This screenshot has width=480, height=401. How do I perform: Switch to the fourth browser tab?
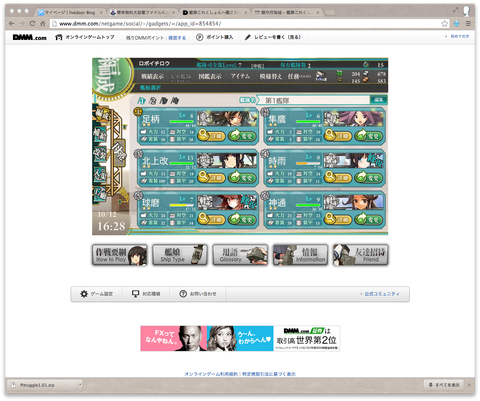click(287, 12)
